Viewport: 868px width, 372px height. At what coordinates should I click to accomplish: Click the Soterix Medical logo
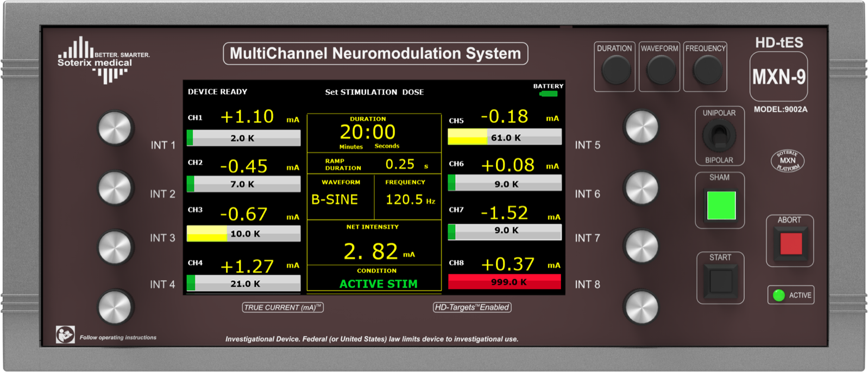tap(104, 60)
